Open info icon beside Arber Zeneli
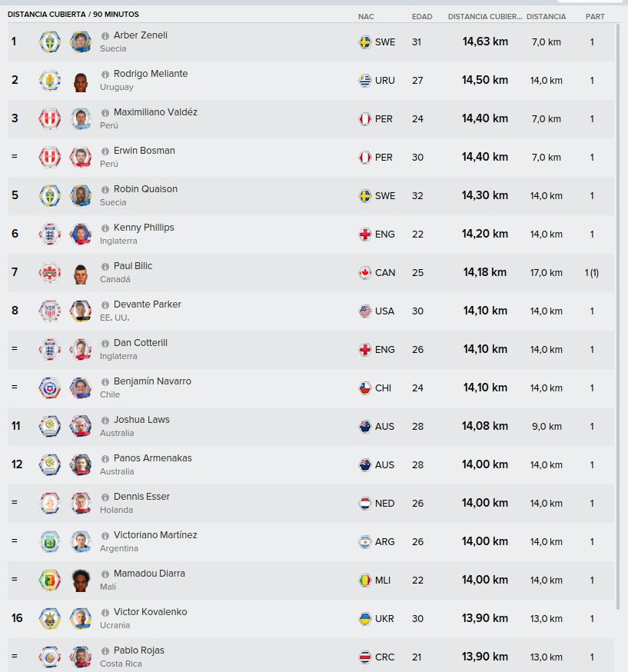Viewport: 628px width, 672px height. 105,36
